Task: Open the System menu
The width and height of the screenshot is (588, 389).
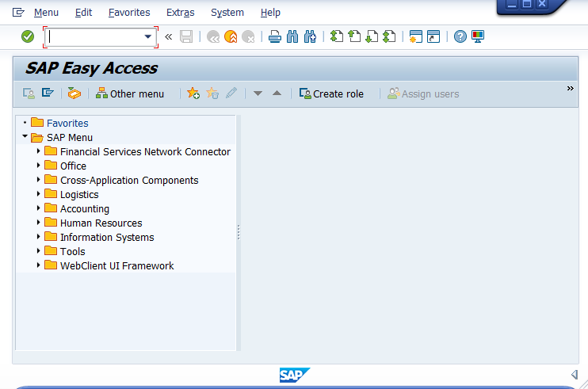Action: tap(227, 13)
